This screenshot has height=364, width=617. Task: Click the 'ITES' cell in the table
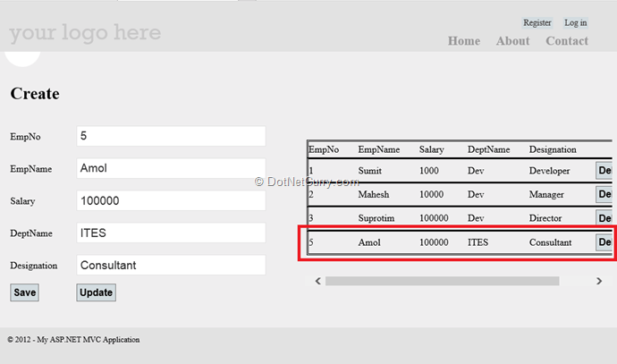point(478,242)
